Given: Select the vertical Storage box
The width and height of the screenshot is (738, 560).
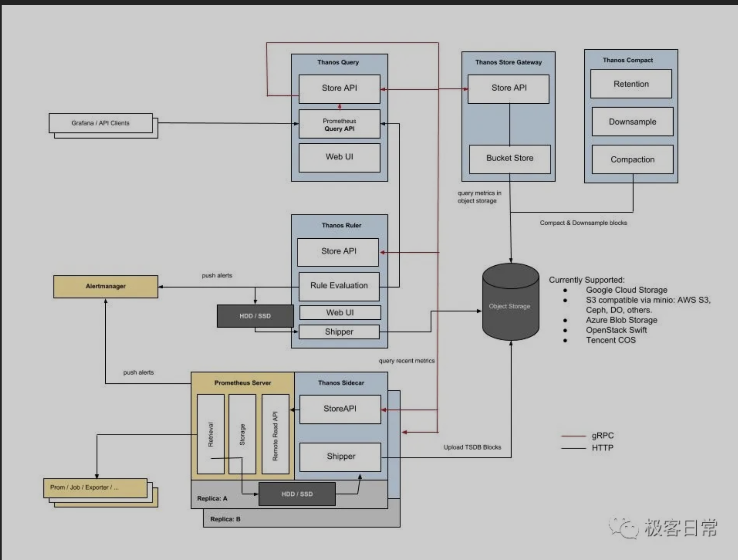Looking at the screenshot, I should coord(242,434).
